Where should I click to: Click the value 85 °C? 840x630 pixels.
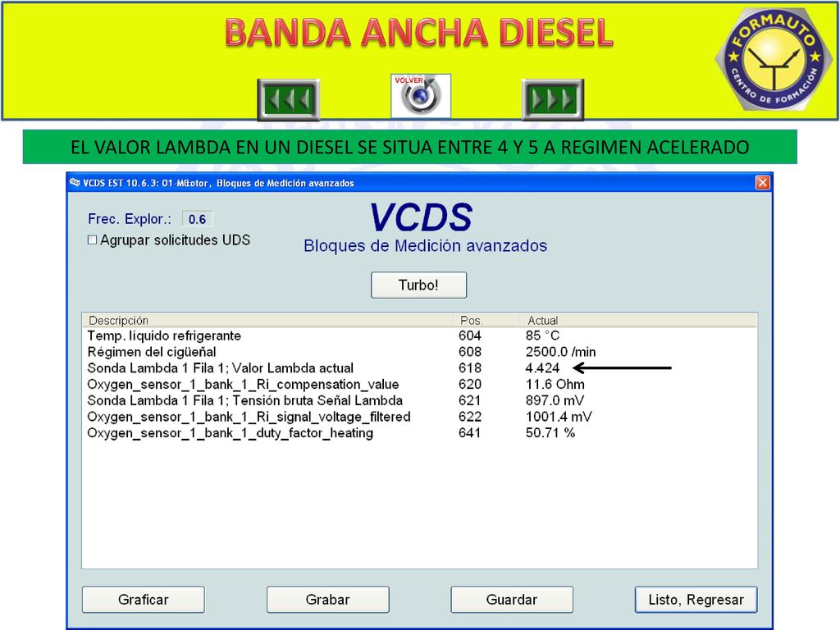tap(542, 336)
